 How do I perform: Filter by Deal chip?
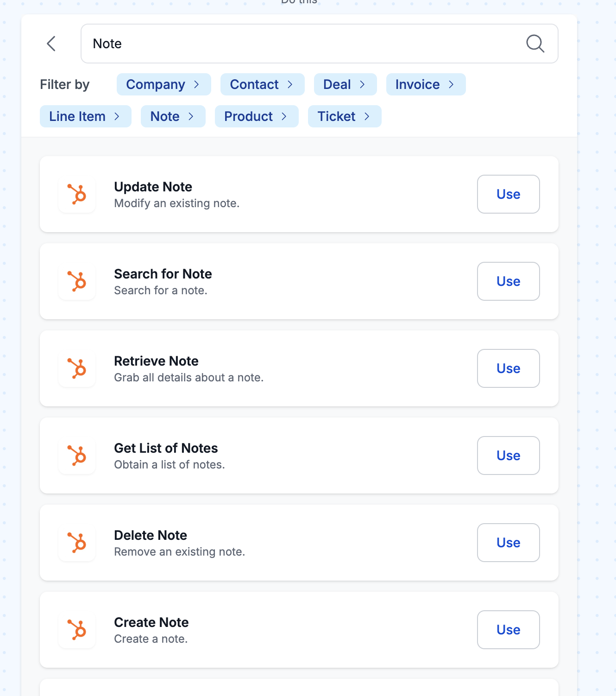346,84
